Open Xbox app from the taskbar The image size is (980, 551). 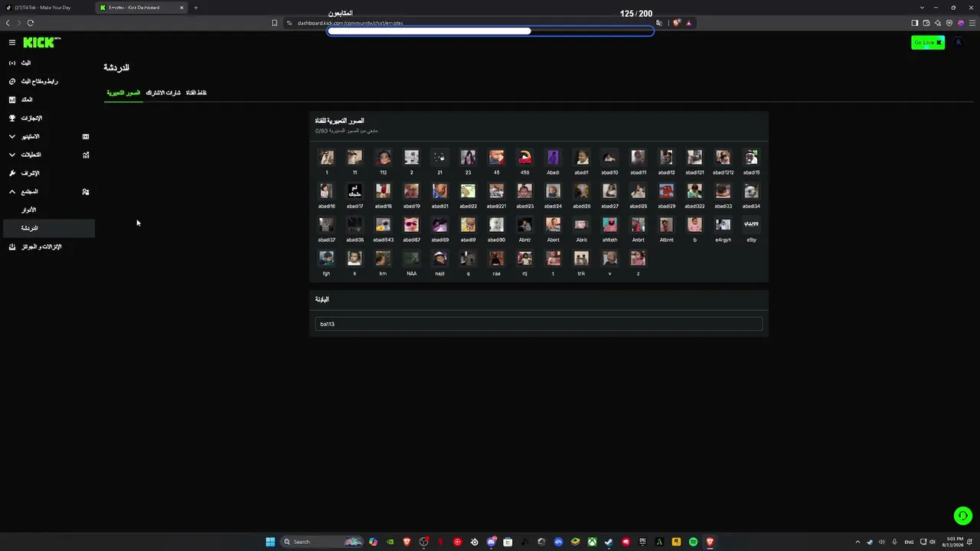[592, 542]
